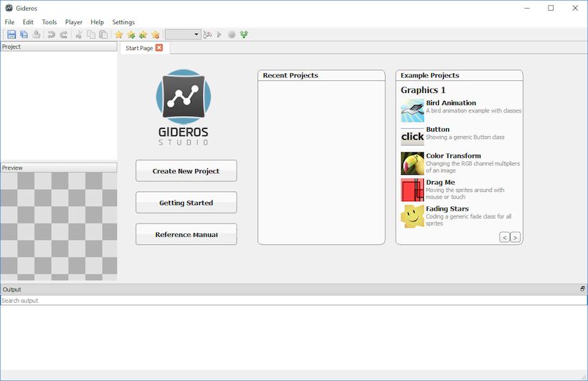Click the Search output field
This screenshot has width=588, height=381.
[293, 301]
